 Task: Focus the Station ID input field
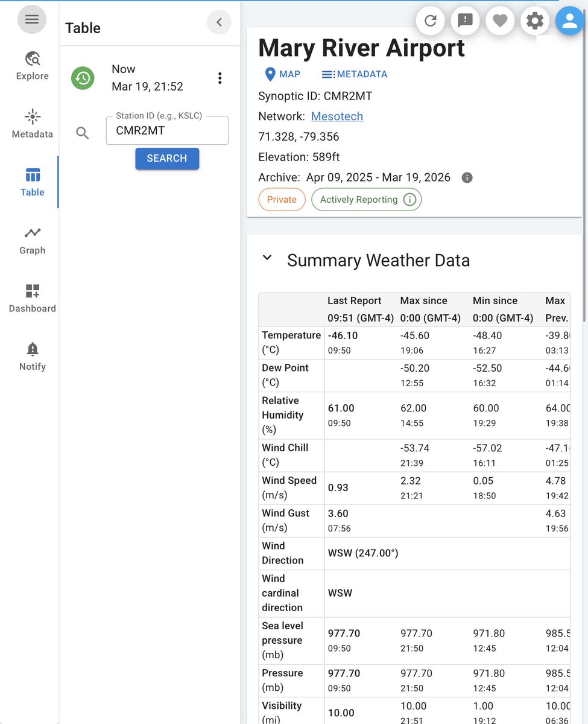tap(167, 130)
